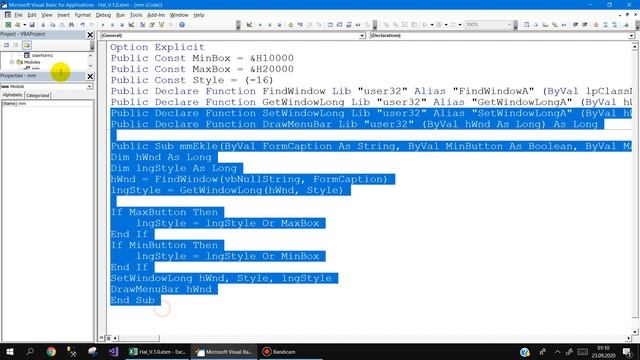Click the 'DrawMenuBar hWnd' code line
Viewport: 640px width, 360px height.
161,289
